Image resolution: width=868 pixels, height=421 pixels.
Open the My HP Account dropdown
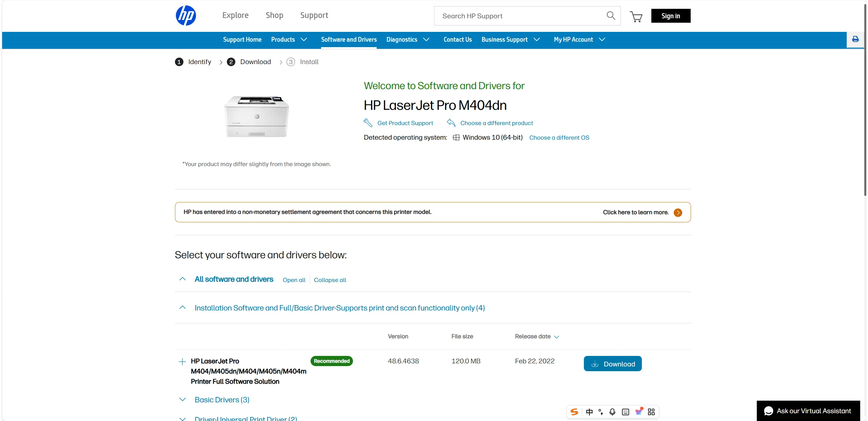[x=579, y=40]
